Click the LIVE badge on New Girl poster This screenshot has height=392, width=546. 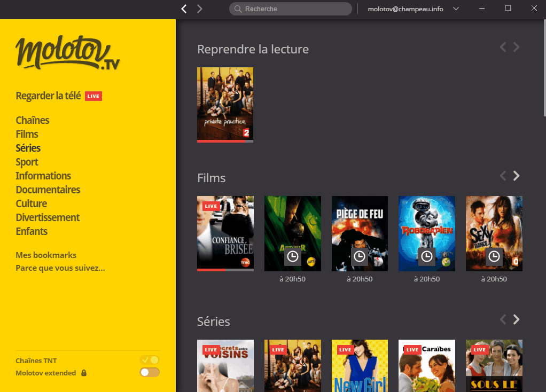(x=346, y=350)
